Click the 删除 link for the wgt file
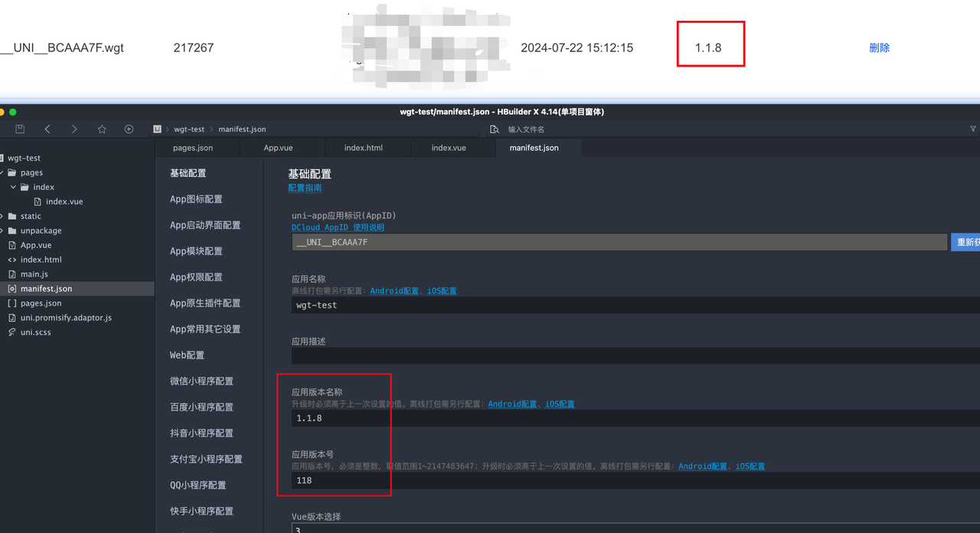 coord(879,47)
